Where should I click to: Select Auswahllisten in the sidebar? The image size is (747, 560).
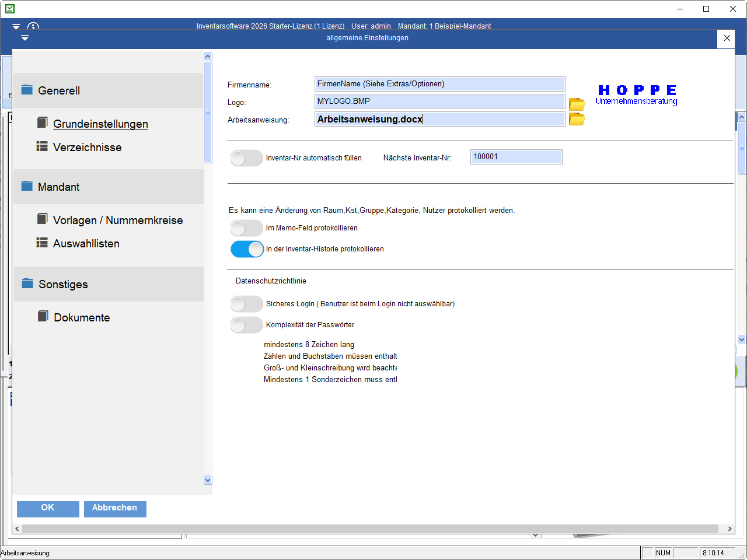[86, 243]
